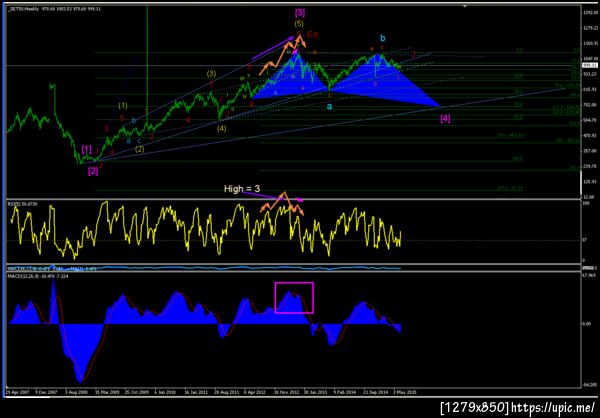Select the yellow (1) wave label
Viewport: 600px width, 418px height.
[123, 106]
